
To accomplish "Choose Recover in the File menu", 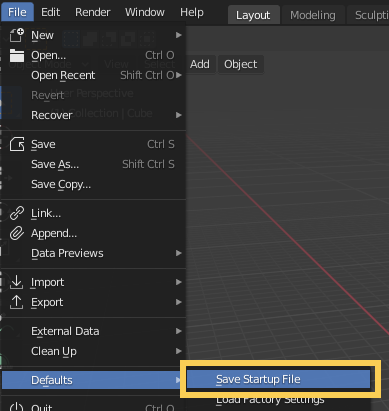I will pos(93,115).
